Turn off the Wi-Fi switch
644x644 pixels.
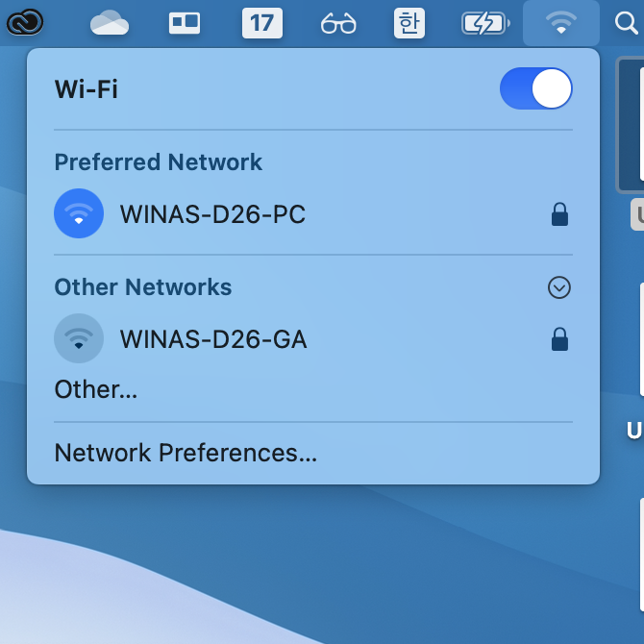point(536,88)
